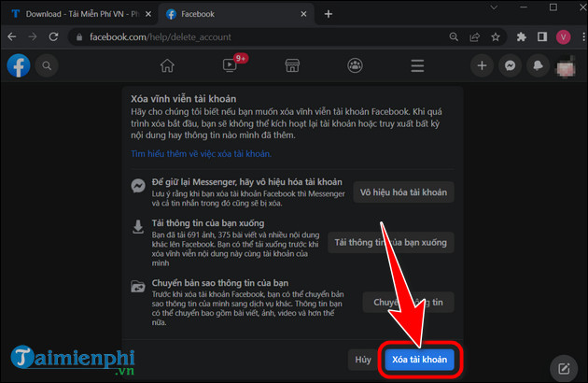Expand the tab search chevron

(x=494, y=7)
